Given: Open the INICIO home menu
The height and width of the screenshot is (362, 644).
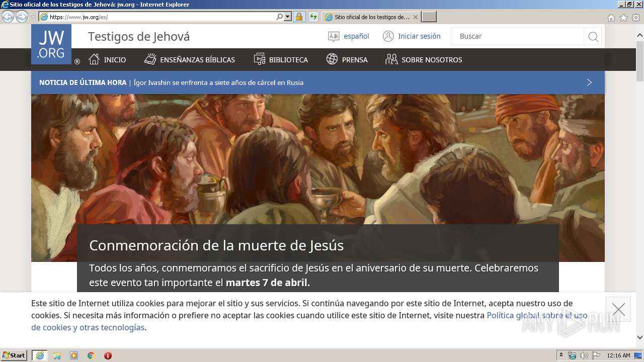Looking at the screenshot, I should (107, 59).
